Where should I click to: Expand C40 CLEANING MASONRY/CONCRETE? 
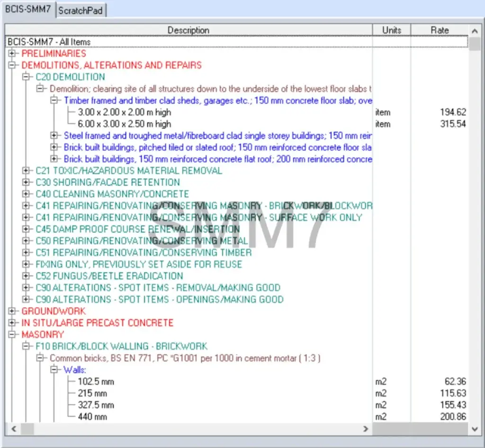tap(27, 194)
